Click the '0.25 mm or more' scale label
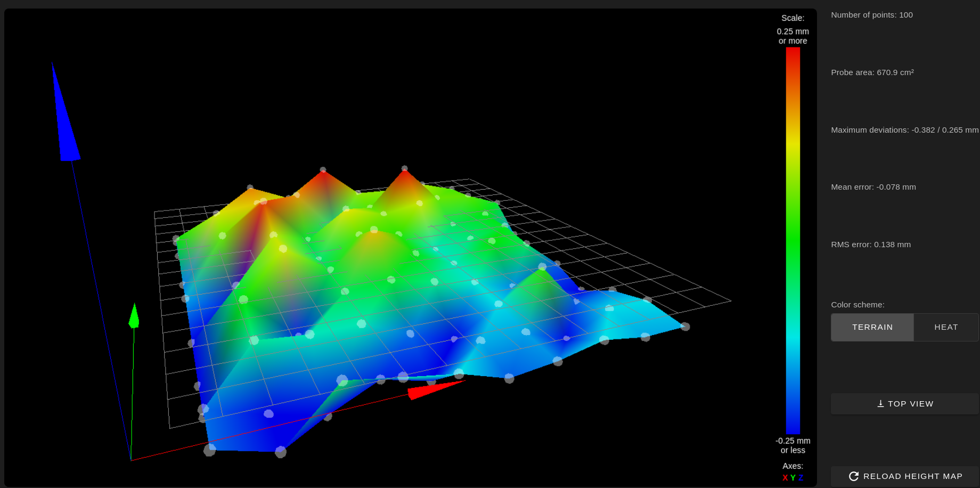 [793, 36]
